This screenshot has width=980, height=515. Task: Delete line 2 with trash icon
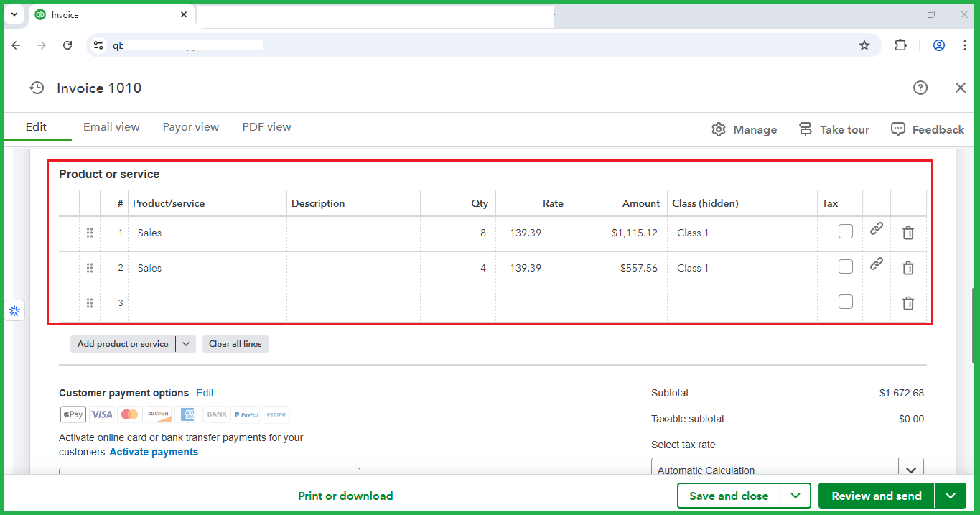907,268
